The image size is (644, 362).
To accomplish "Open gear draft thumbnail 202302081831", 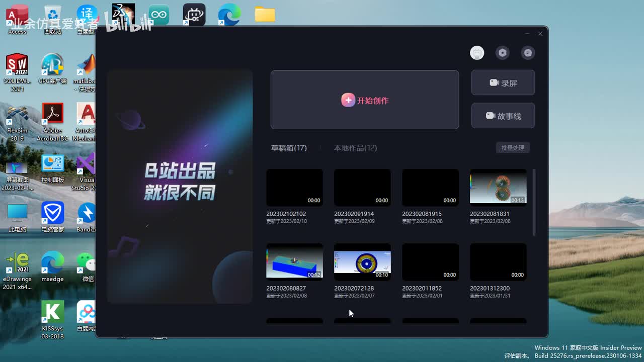I will point(498,188).
